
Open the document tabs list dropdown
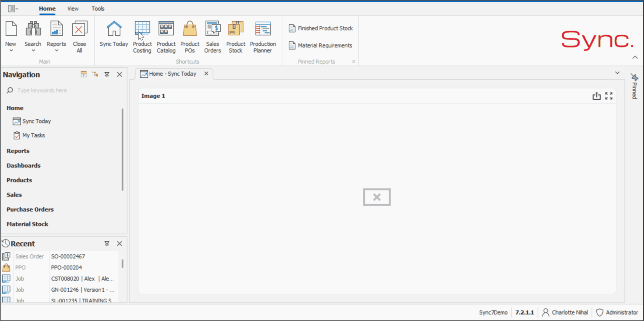pos(617,73)
